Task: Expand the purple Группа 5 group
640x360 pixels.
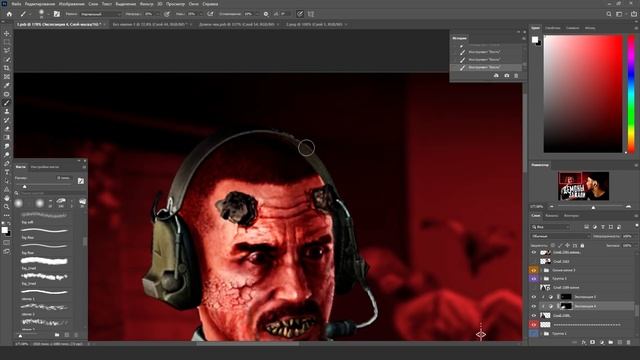Action: pos(542,278)
